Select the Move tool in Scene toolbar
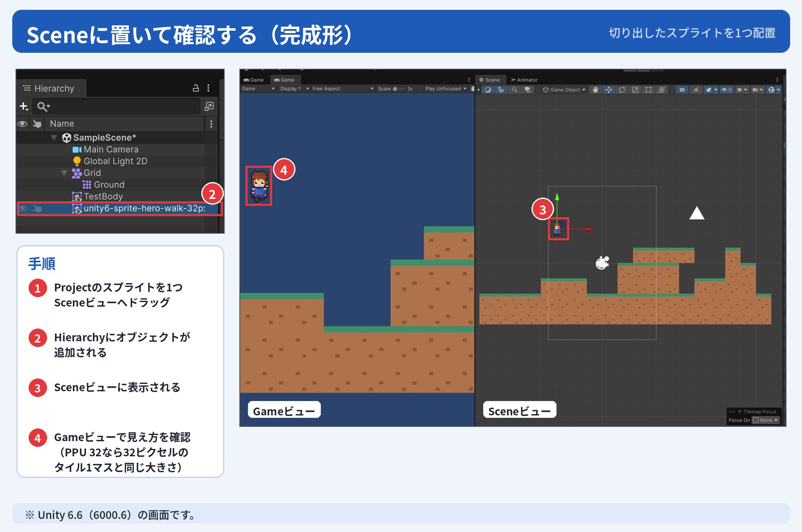 (609, 90)
